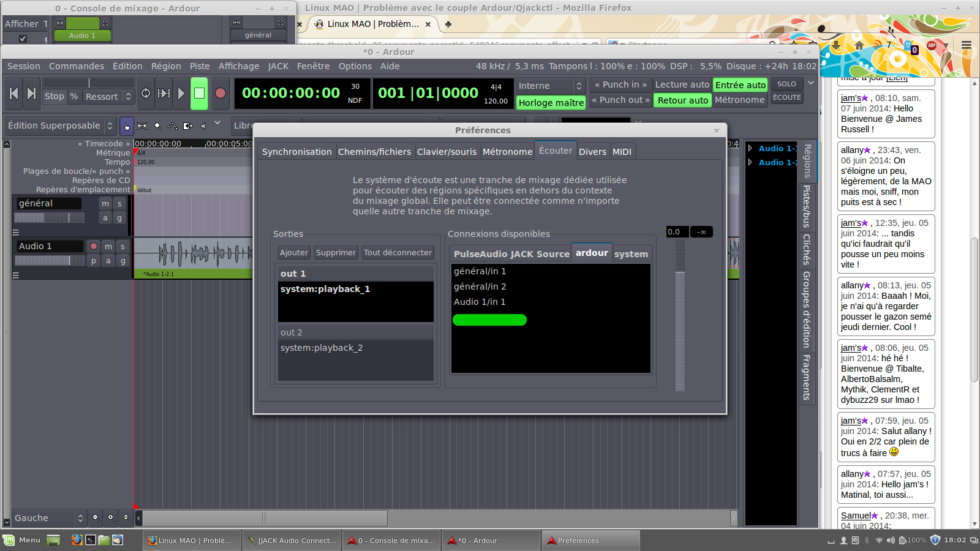
Task: Open group button on général track
Action: pos(119,217)
